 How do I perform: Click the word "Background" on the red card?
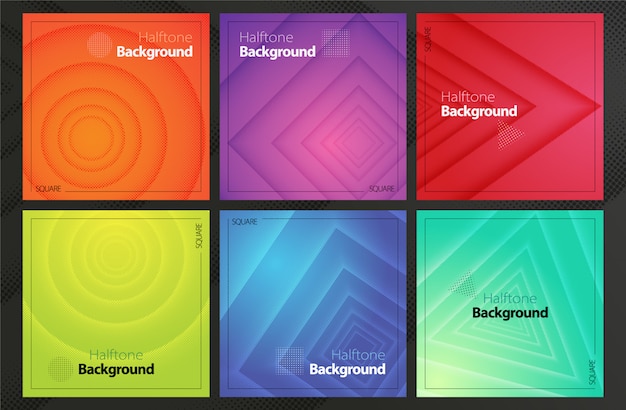[479, 111]
